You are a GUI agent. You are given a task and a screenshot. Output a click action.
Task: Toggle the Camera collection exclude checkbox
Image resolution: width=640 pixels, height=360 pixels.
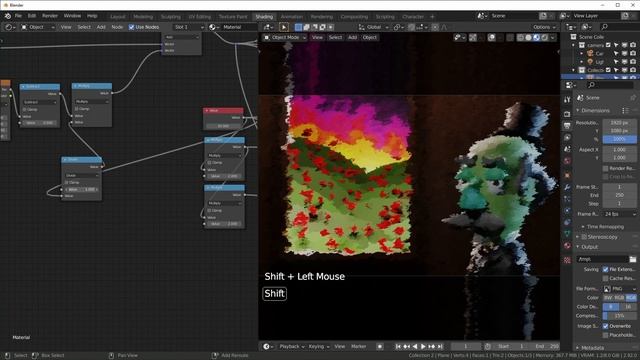point(609,45)
